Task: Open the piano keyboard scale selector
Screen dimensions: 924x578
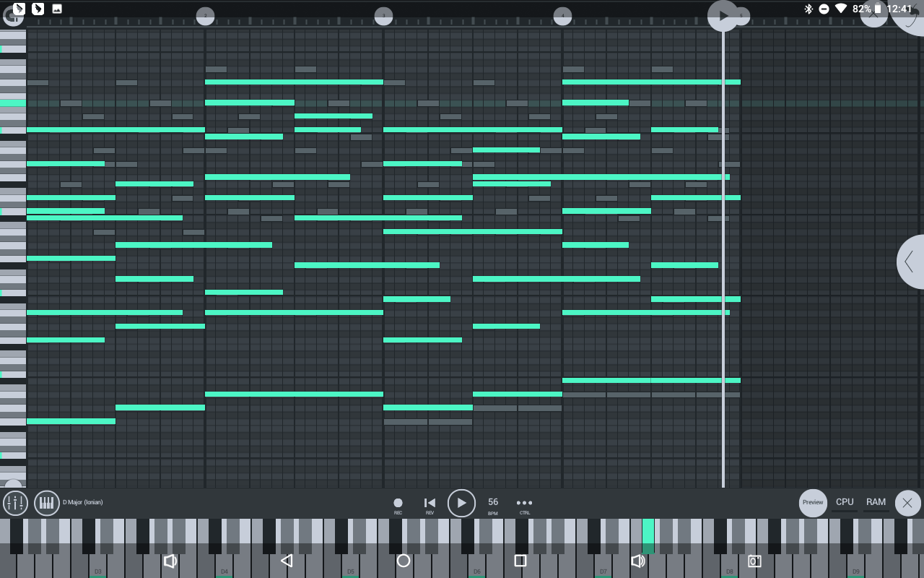Action: [47, 503]
